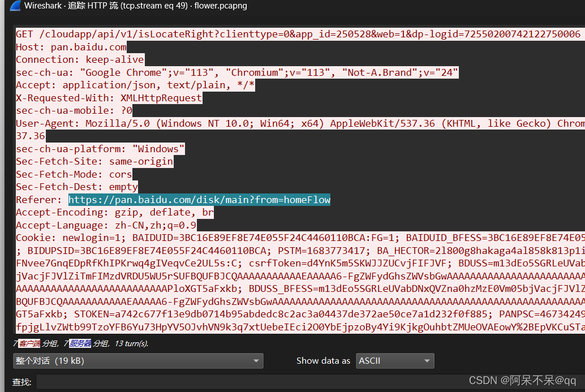The width and height of the screenshot is (585, 392).
Task: Click the Accept-Encoding: gzip, deflate, br line
Action: tap(114, 212)
